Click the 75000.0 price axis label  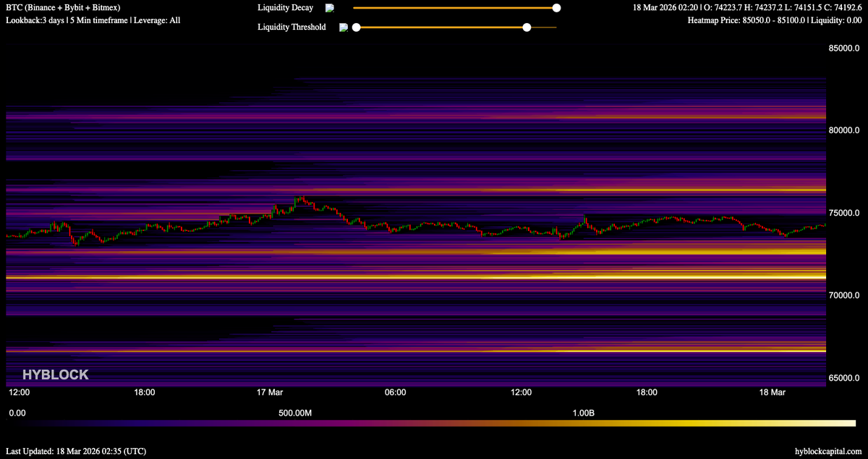[x=844, y=213]
